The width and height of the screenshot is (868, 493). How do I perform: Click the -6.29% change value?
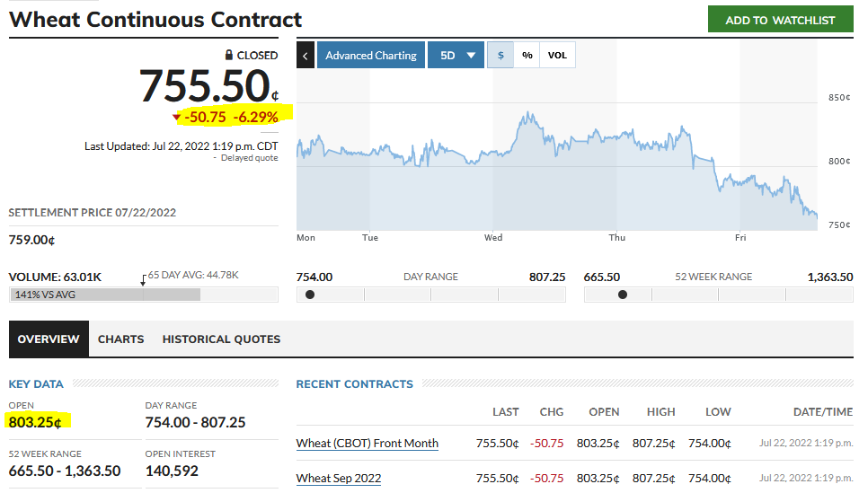point(255,118)
